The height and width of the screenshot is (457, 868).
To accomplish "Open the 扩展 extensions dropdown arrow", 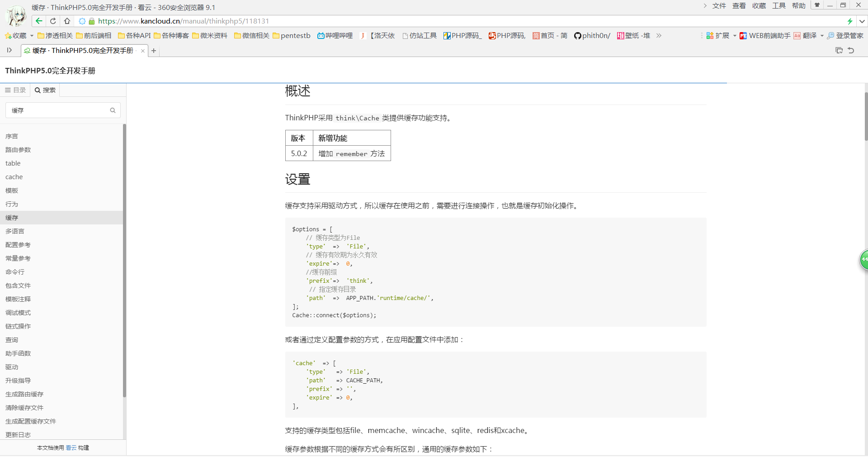I will [x=735, y=36].
